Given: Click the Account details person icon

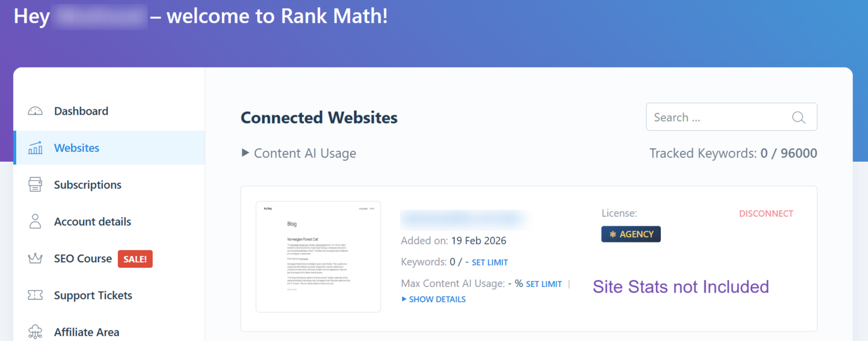Looking at the screenshot, I should [35, 221].
